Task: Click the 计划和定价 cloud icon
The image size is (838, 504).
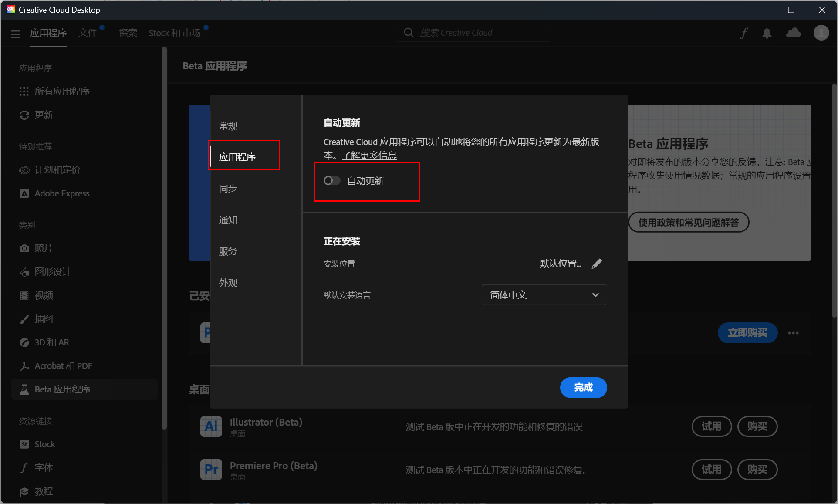Action: (x=24, y=170)
